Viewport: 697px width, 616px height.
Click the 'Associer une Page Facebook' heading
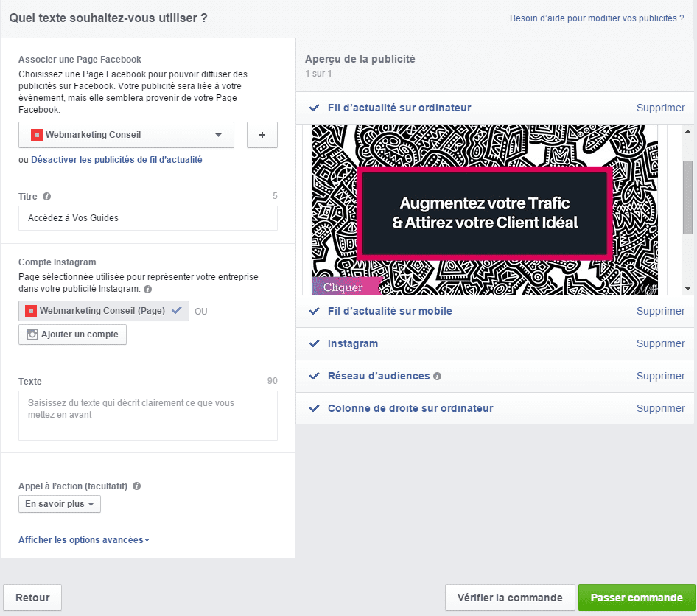pyautogui.click(x=80, y=60)
